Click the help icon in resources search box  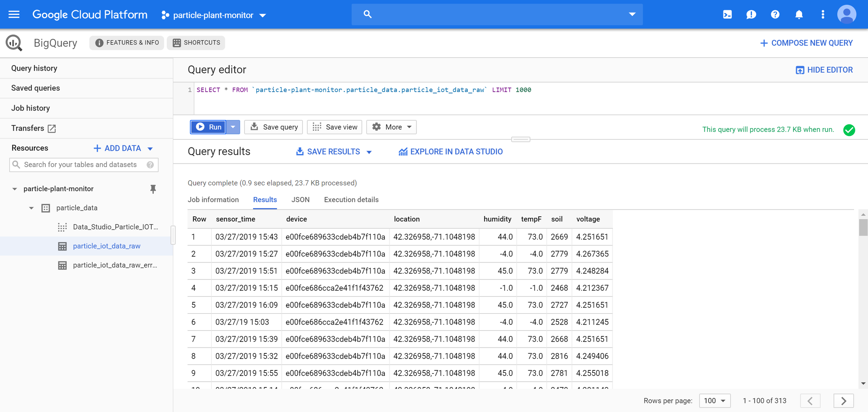point(150,165)
